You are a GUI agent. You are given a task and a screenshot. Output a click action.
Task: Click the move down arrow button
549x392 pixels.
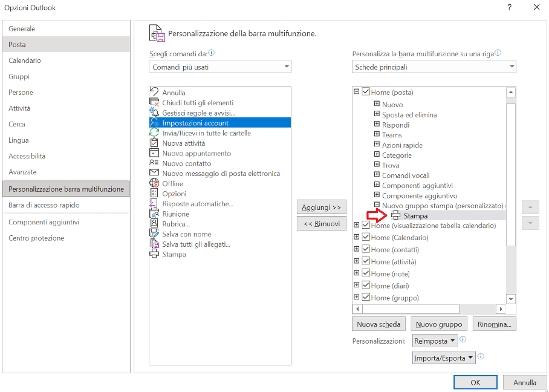click(530, 223)
